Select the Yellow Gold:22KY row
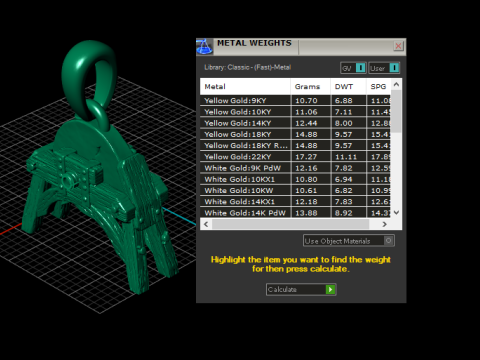This screenshot has height=360, width=480. [295, 157]
